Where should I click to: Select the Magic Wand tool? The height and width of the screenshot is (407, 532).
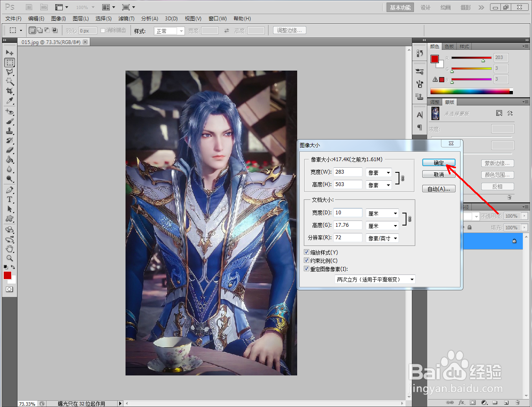tap(10, 82)
